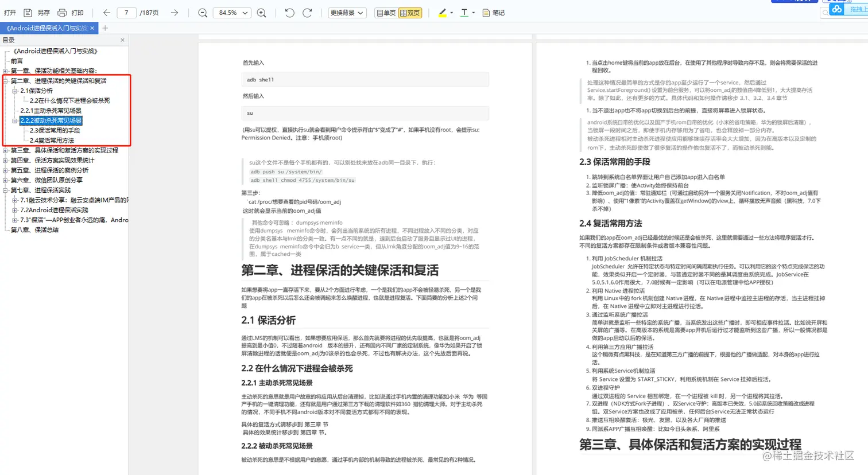Open a new tab with plus icon
The width and height of the screenshot is (868, 475).
[105, 28]
